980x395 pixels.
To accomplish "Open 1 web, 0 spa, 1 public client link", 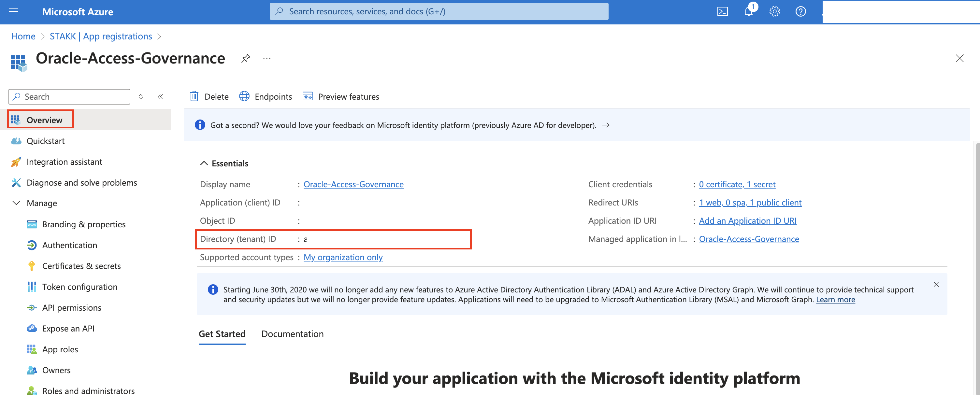I will pos(750,202).
